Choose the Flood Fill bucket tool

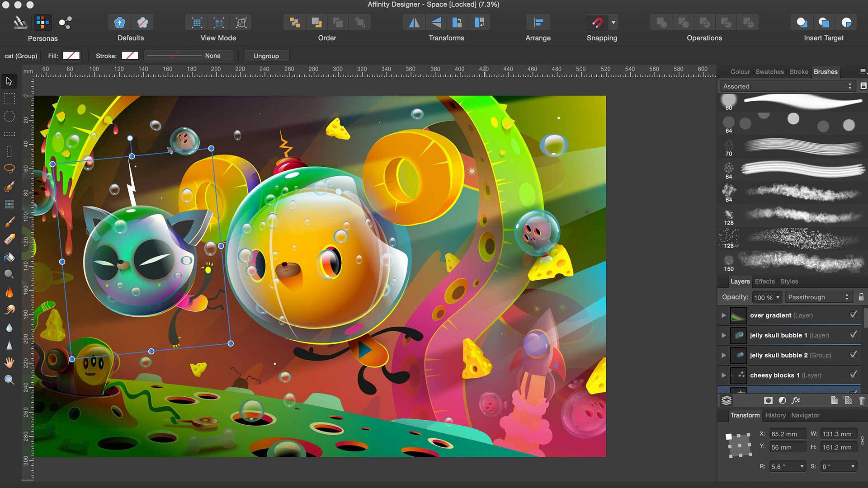(9, 257)
